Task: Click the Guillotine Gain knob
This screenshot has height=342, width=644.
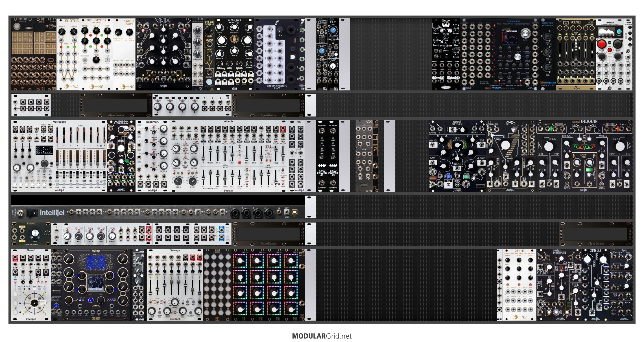Action: pos(35,233)
